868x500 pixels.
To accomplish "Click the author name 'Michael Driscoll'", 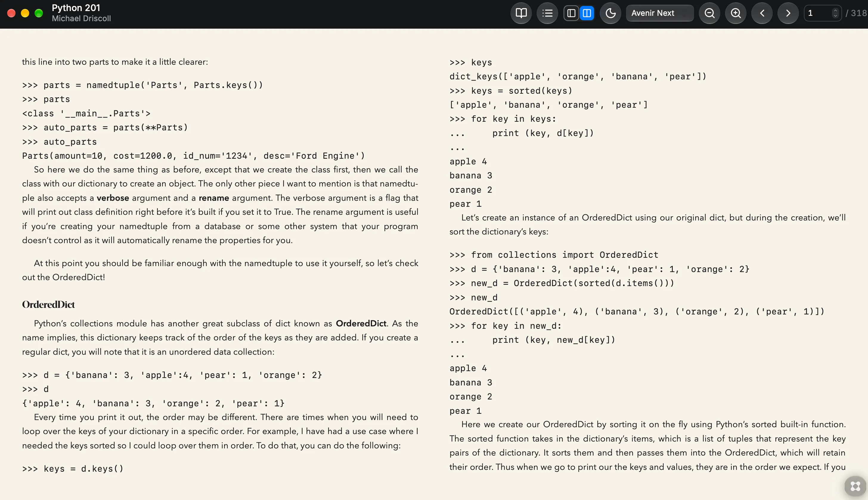I will point(81,18).
